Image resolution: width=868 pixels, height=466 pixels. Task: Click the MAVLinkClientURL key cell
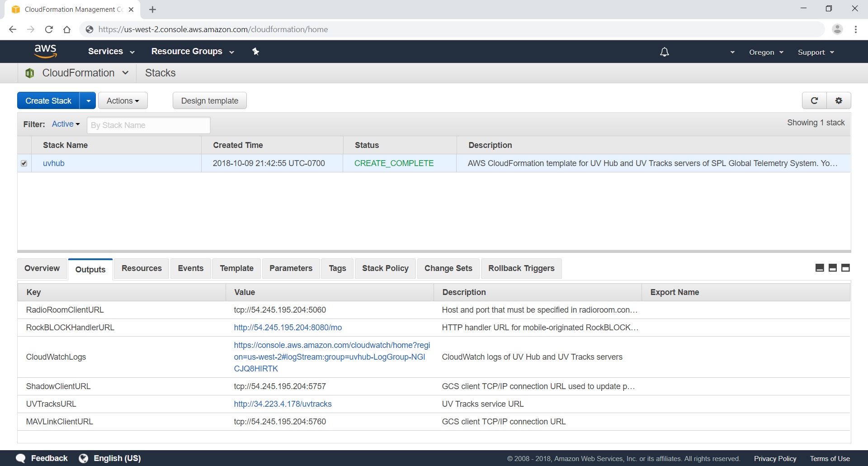tap(60, 422)
